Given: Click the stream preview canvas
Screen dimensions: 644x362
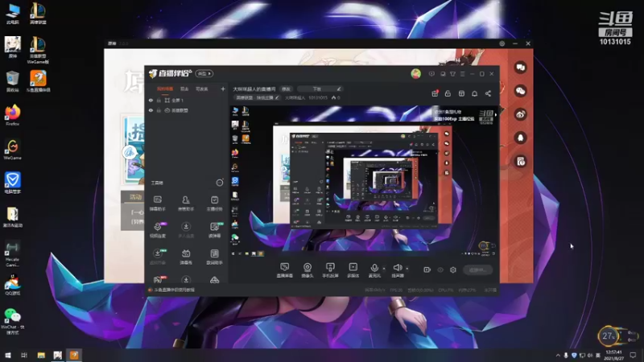Looking at the screenshot, I should (x=364, y=182).
